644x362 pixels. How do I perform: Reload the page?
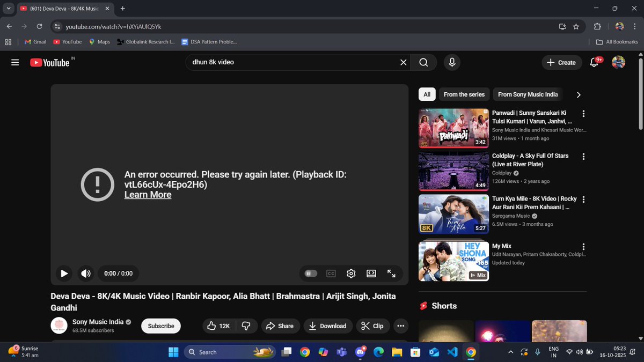(x=39, y=26)
